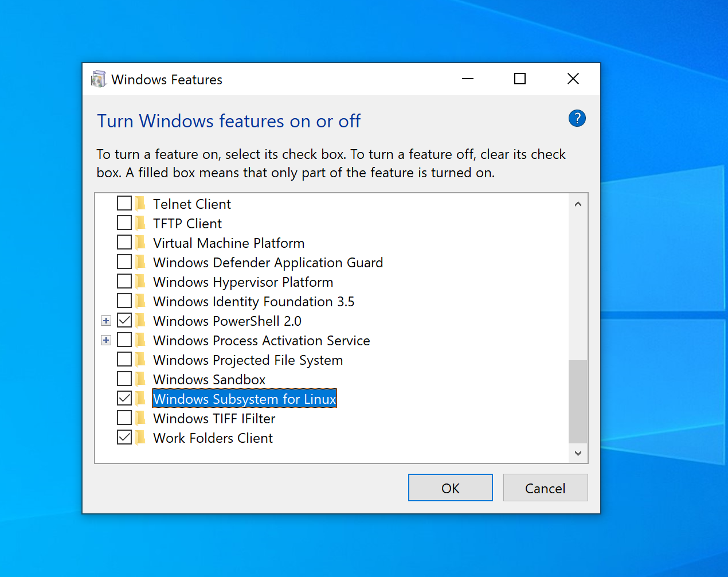Select Windows Identity Foundation 3.5 label
Viewport: 728px width, 577px height.
coord(254,302)
